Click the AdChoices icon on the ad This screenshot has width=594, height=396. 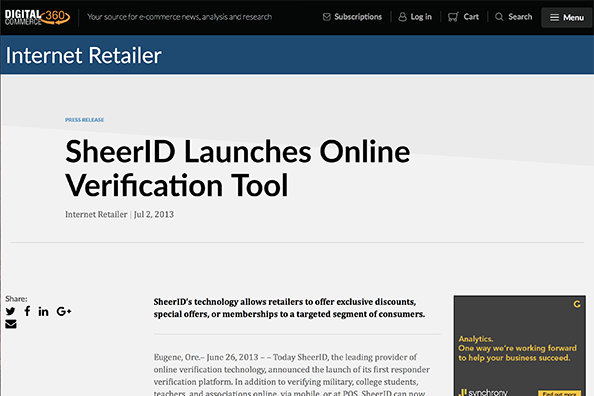coord(577,304)
